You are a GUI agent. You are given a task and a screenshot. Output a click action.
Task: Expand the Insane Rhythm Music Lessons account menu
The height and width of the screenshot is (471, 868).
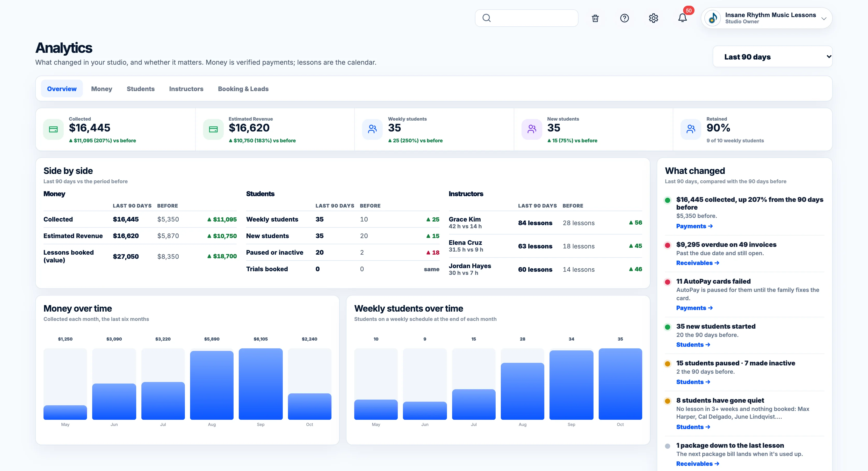point(766,18)
